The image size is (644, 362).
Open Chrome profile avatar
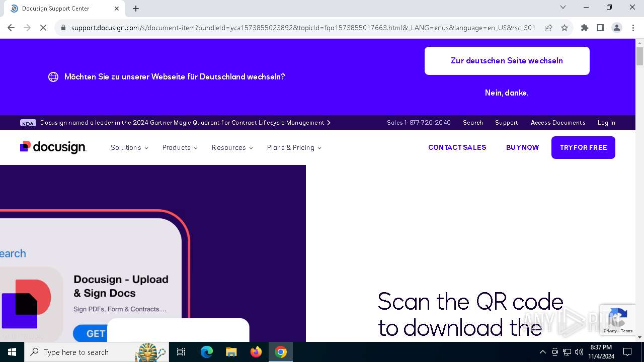pyautogui.click(x=617, y=28)
